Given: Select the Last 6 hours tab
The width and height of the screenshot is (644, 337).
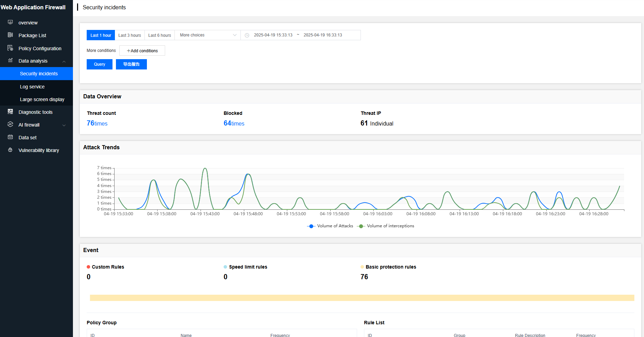Looking at the screenshot, I should pos(160,35).
